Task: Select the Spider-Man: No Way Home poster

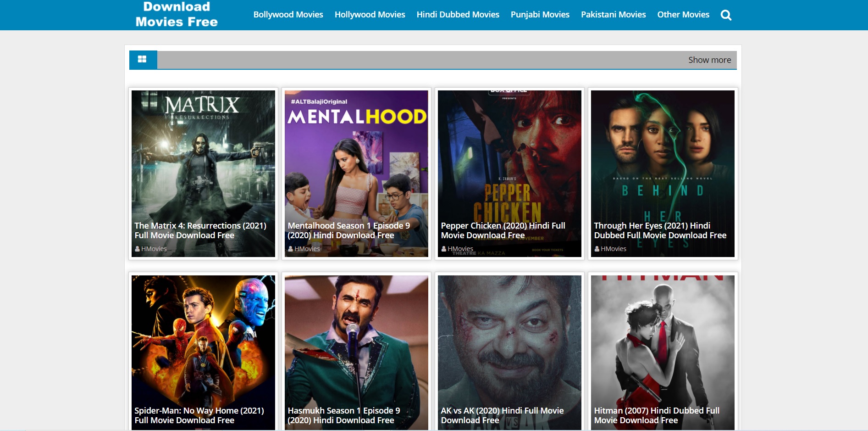Action: [x=203, y=340]
